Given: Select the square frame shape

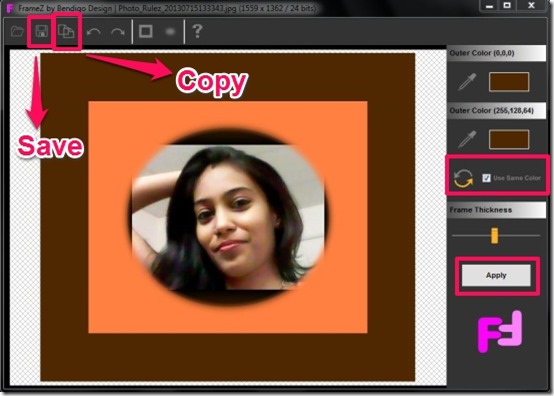Looking at the screenshot, I should (x=146, y=31).
